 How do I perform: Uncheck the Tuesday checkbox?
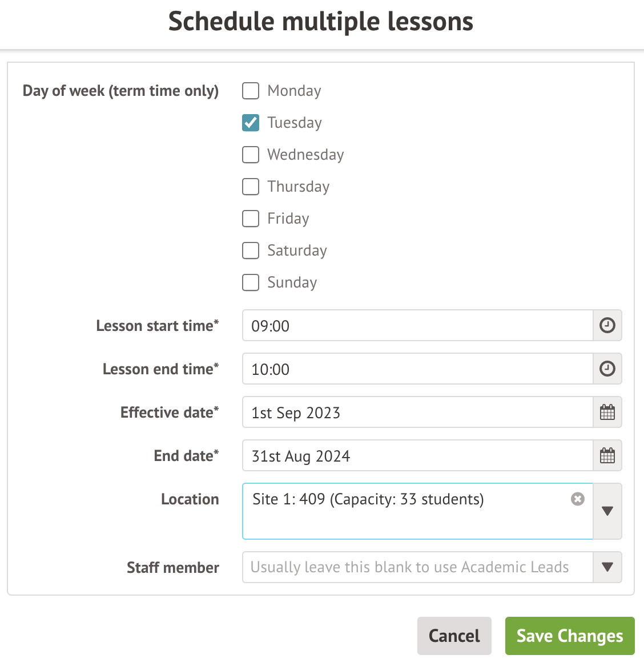point(251,123)
